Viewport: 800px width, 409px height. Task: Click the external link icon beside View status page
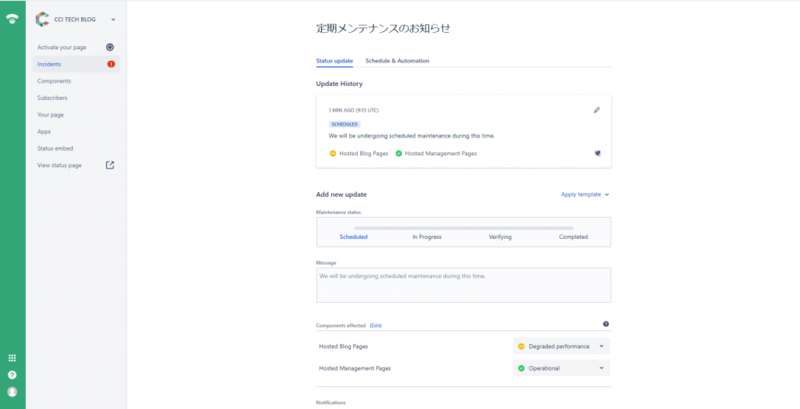pyautogui.click(x=110, y=165)
